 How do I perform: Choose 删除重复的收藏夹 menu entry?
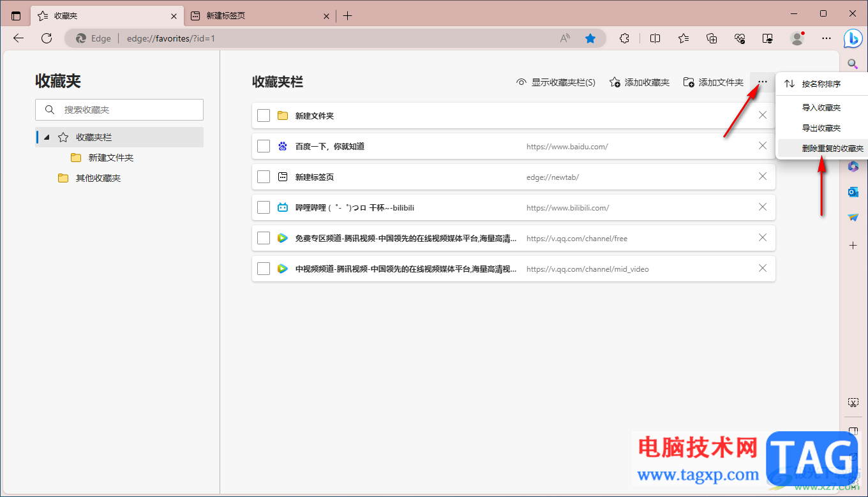[x=821, y=149]
